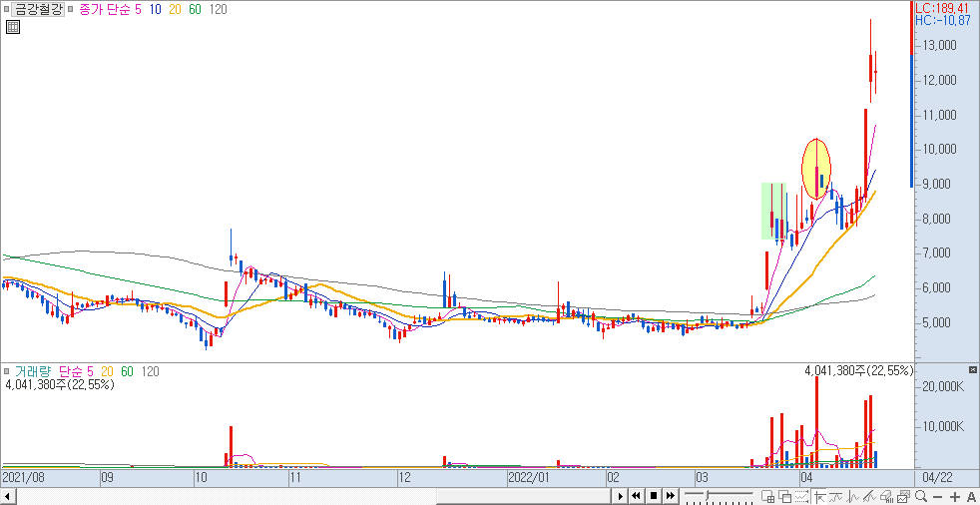Select the crosshair cursor tool icon
Viewport: 980px width, 505px height.
(x=819, y=497)
